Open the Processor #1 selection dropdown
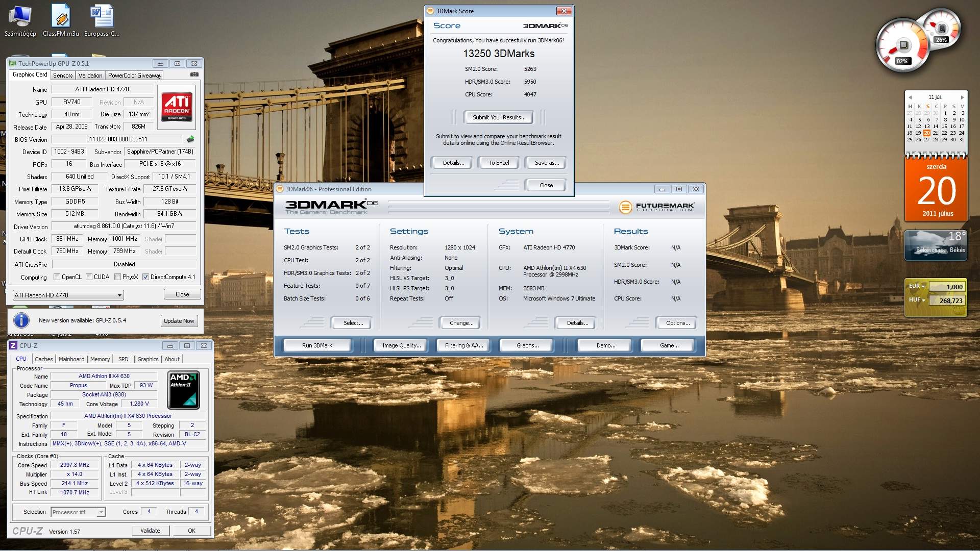 (x=78, y=512)
